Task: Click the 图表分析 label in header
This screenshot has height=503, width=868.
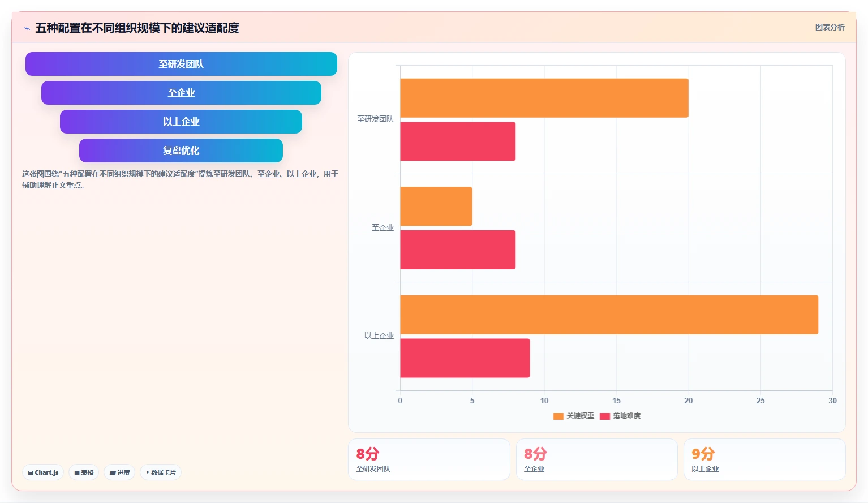Action: pos(830,27)
